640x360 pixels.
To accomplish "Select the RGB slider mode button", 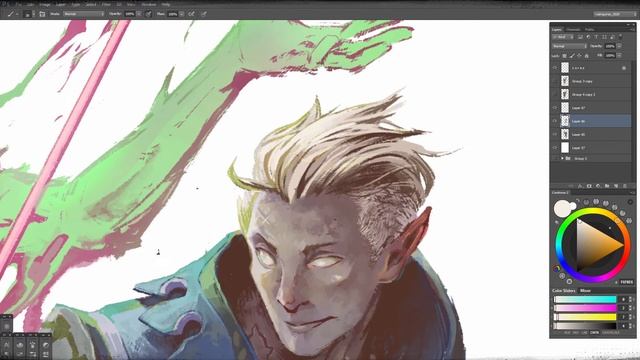I will tap(567, 333).
